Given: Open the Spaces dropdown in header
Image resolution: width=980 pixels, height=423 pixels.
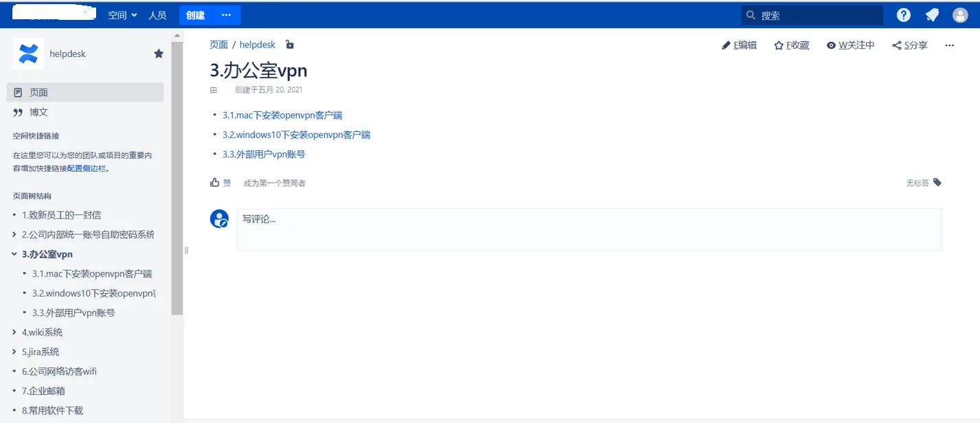Looking at the screenshot, I should [x=122, y=15].
